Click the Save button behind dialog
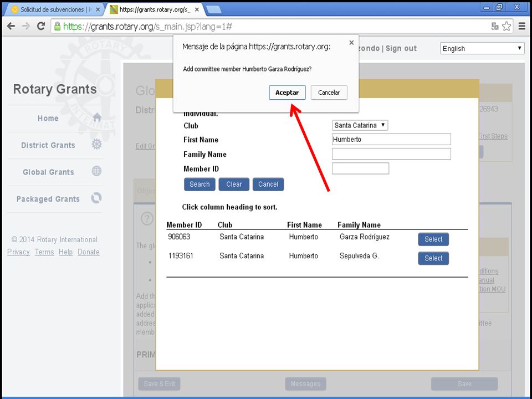This screenshot has width=532, height=399. tap(464, 383)
